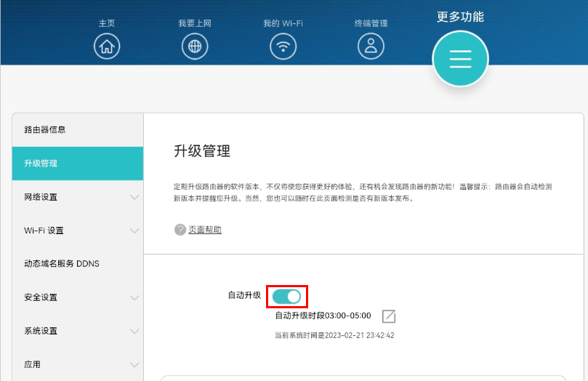
Task: Expand the 系统设置 chevron arrow
Action: pos(134,331)
